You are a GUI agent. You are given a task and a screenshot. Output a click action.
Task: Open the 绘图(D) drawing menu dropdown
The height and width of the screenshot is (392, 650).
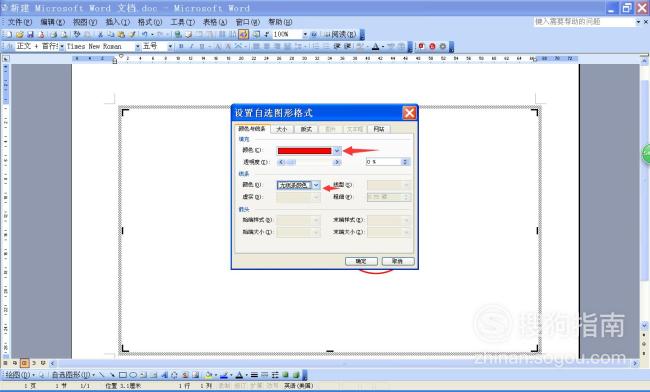coord(20,375)
